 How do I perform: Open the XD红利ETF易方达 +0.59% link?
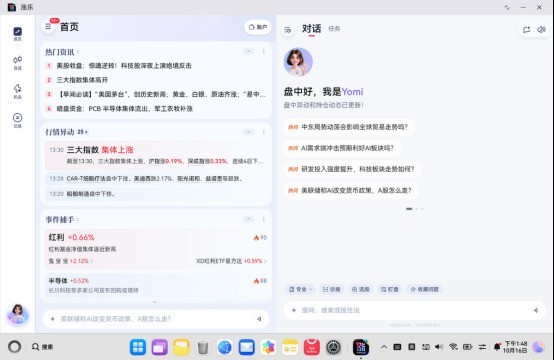tap(231, 261)
